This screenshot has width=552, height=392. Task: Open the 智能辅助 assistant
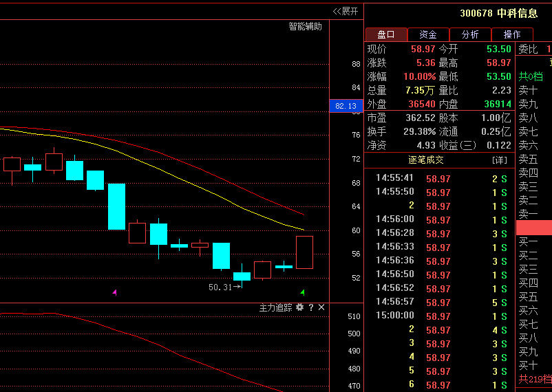tap(305, 26)
